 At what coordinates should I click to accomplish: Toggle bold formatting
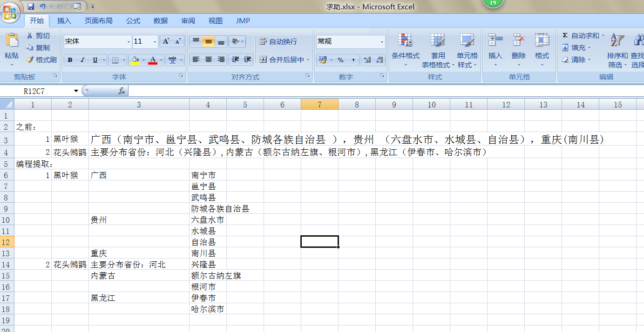click(70, 60)
